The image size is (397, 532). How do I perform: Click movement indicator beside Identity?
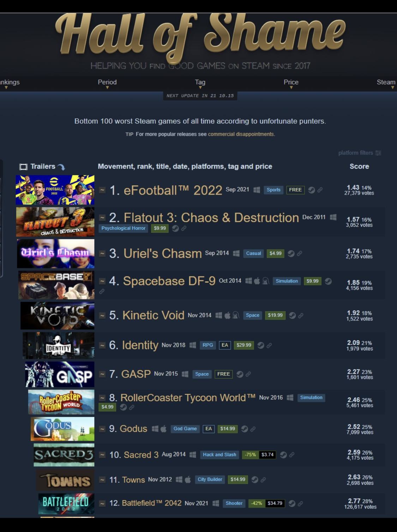coord(102,345)
